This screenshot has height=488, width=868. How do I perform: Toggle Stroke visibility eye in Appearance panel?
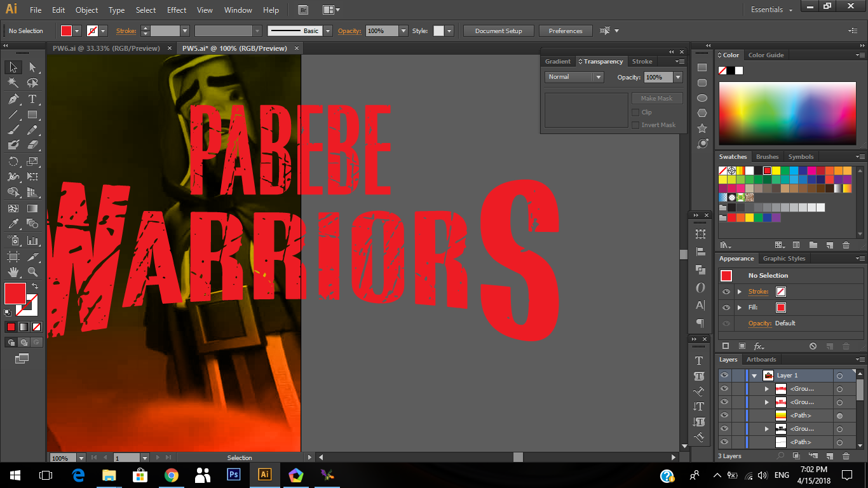(x=726, y=292)
